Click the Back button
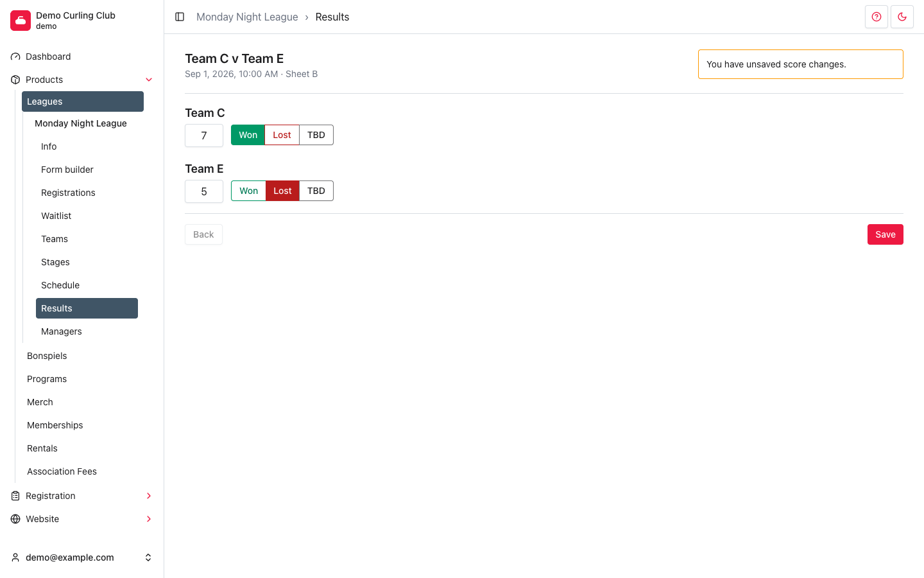The height and width of the screenshot is (578, 924). point(203,234)
